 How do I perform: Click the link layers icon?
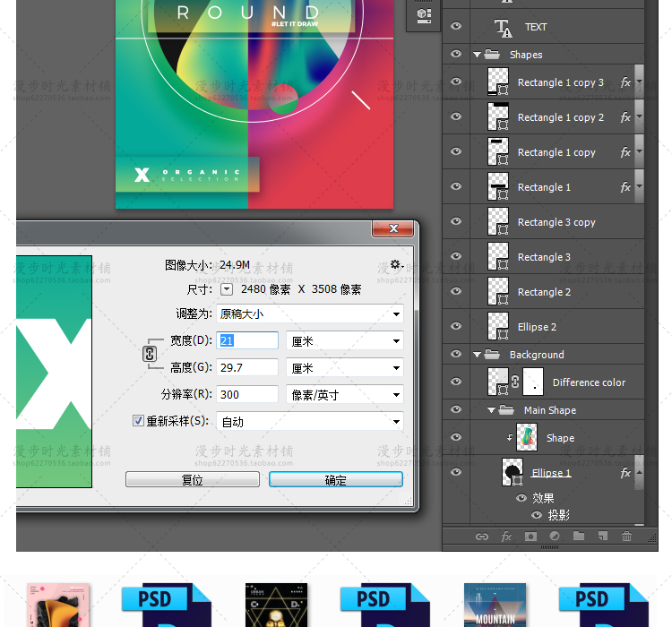click(x=482, y=537)
